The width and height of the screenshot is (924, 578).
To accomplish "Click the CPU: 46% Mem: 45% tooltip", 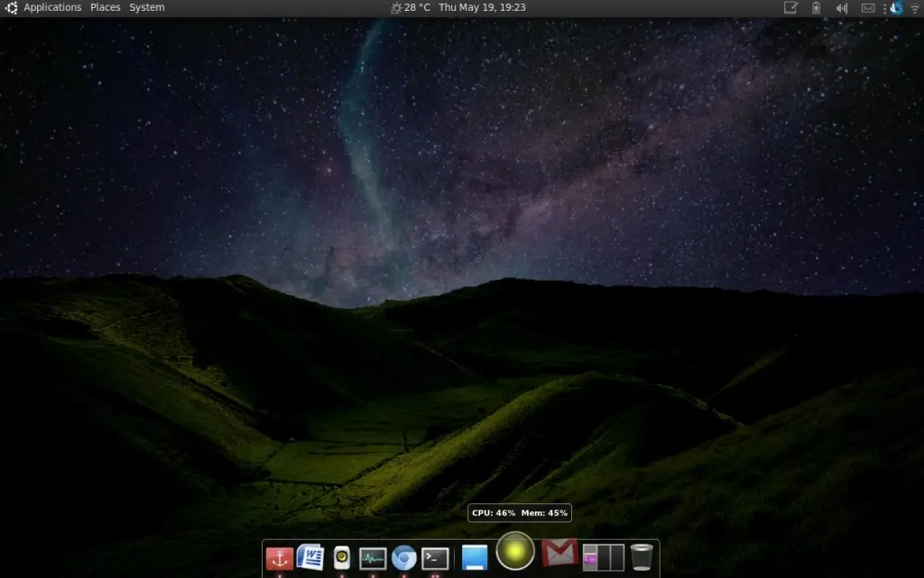I will [x=520, y=513].
